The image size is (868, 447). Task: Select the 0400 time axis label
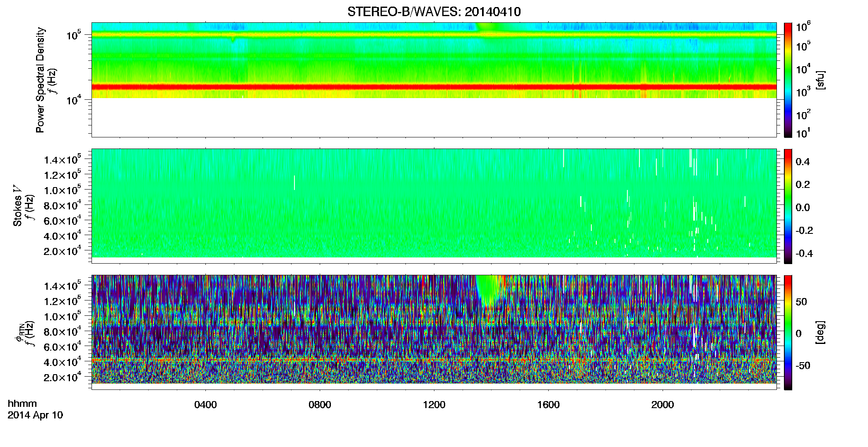coord(205,405)
